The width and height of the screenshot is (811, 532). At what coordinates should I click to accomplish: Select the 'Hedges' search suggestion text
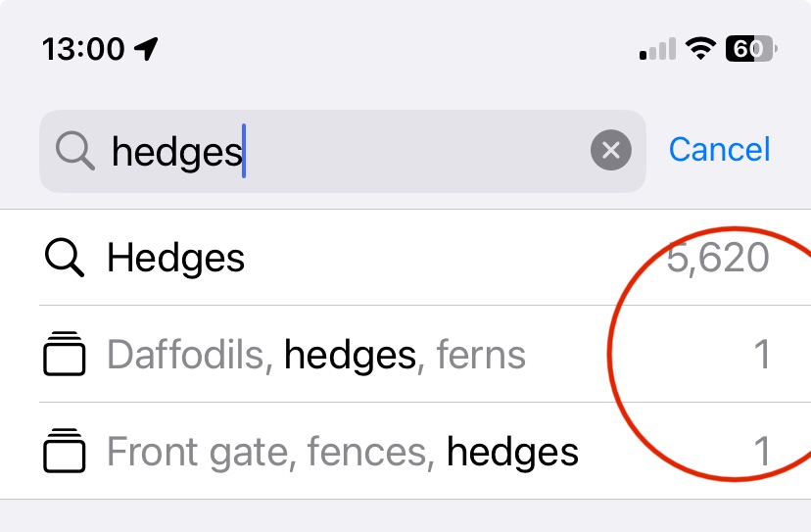176,259
